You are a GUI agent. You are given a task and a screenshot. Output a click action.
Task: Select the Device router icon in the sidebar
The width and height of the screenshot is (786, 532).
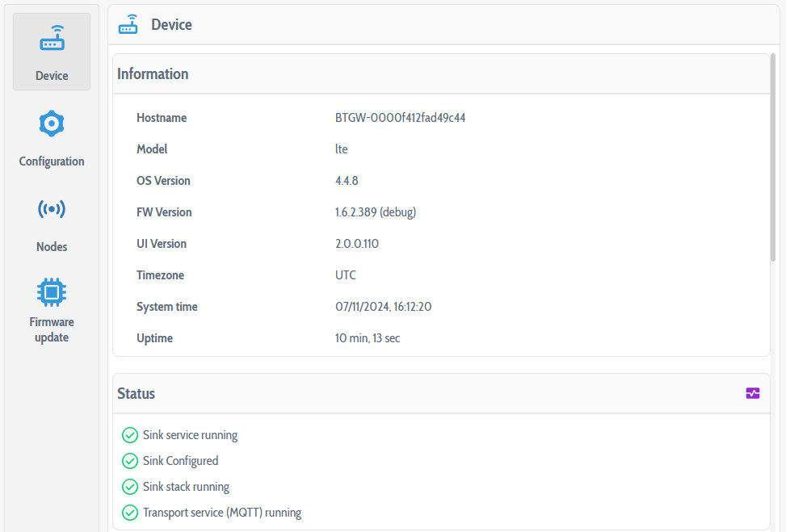click(51, 38)
